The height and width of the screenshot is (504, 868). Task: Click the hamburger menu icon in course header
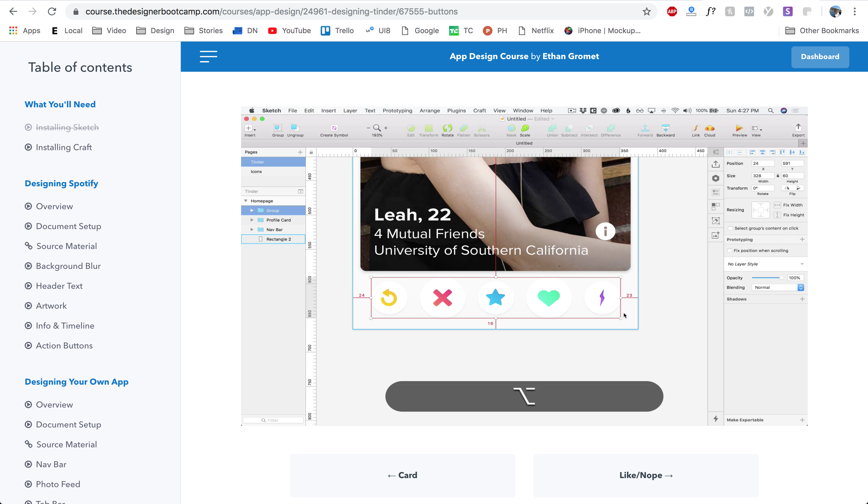point(208,56)
